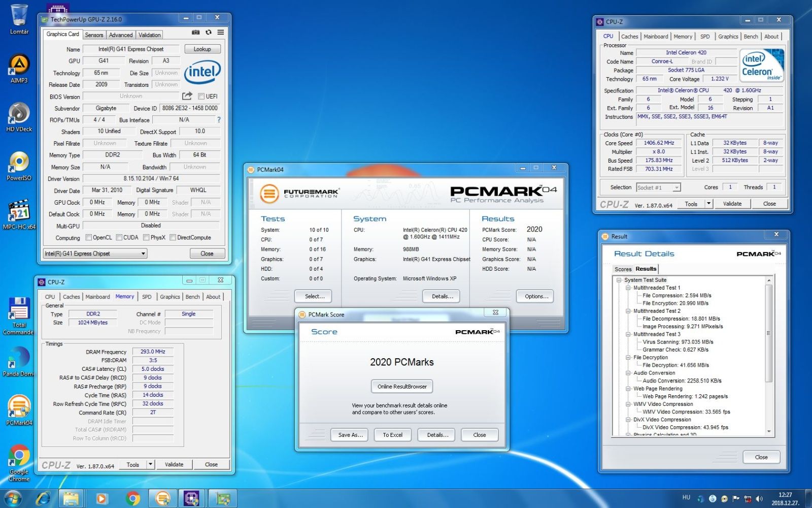Open the Panda Dome desktop icon

[x=19, y=362]
